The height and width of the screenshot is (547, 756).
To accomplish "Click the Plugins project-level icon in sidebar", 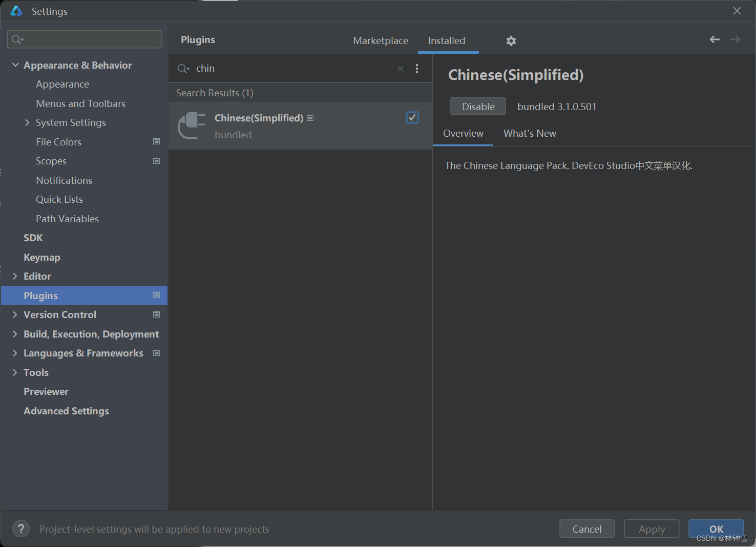I will point(157,295).
